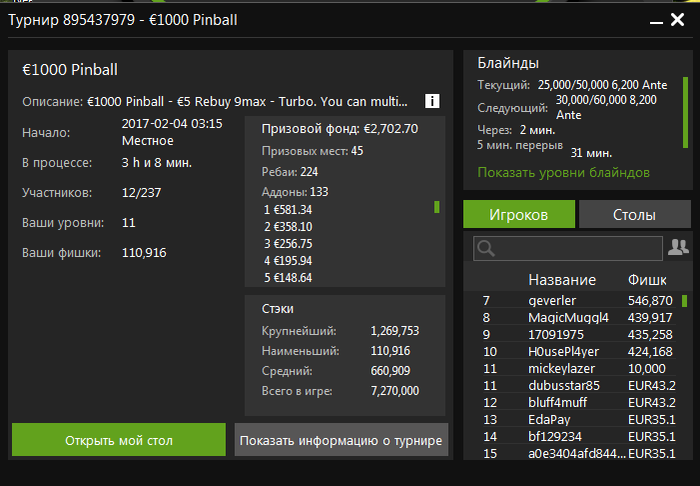The image size is (700, 486).
Task: Click the Призовой фонд €2,702.70 text
Action: (340, 129)
